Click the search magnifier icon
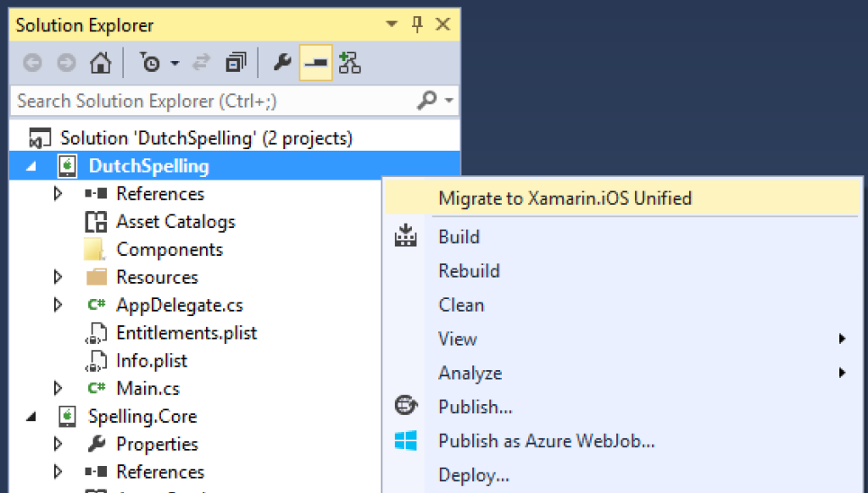 point(427,101)
